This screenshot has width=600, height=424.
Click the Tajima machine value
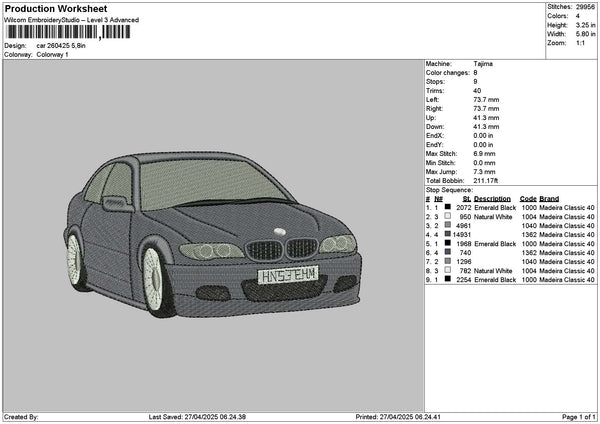[483, 63]
